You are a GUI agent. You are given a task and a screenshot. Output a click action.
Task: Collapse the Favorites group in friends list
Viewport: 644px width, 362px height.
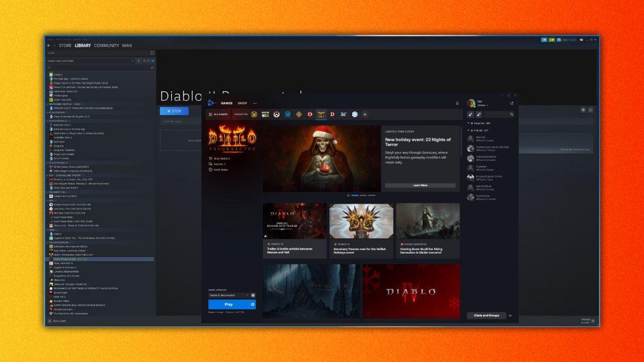[469, 123]
